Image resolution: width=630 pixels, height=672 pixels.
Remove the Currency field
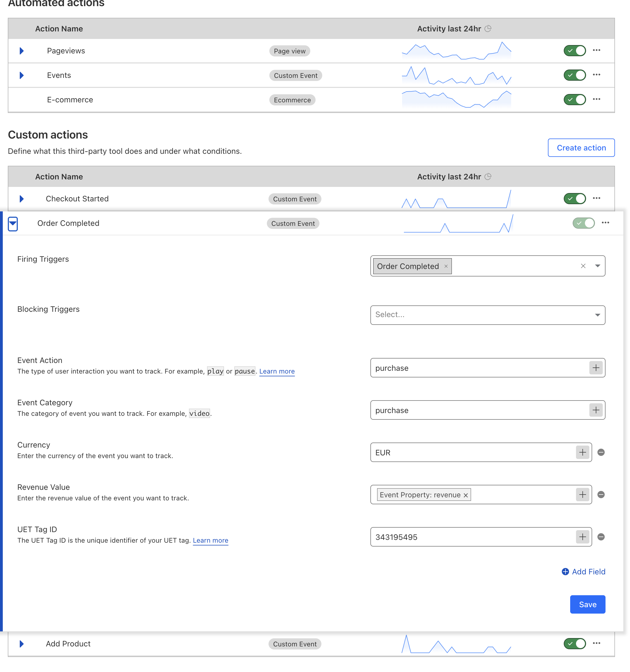[601, 452]
